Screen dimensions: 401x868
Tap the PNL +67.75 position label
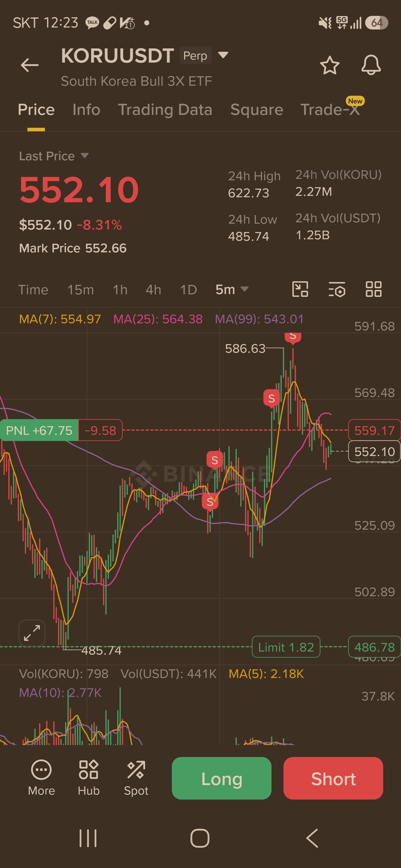point(39,430)
